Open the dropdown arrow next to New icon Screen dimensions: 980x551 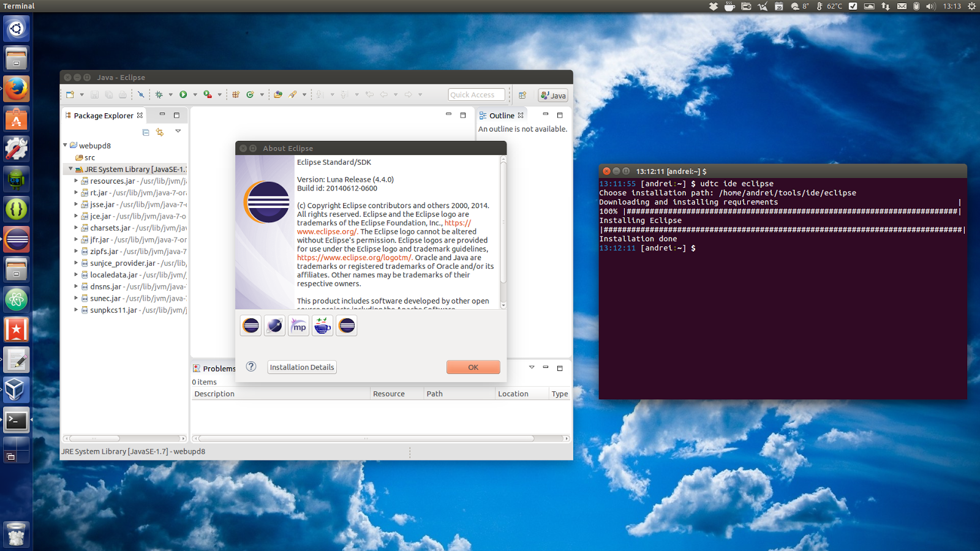tap(81, 94)
